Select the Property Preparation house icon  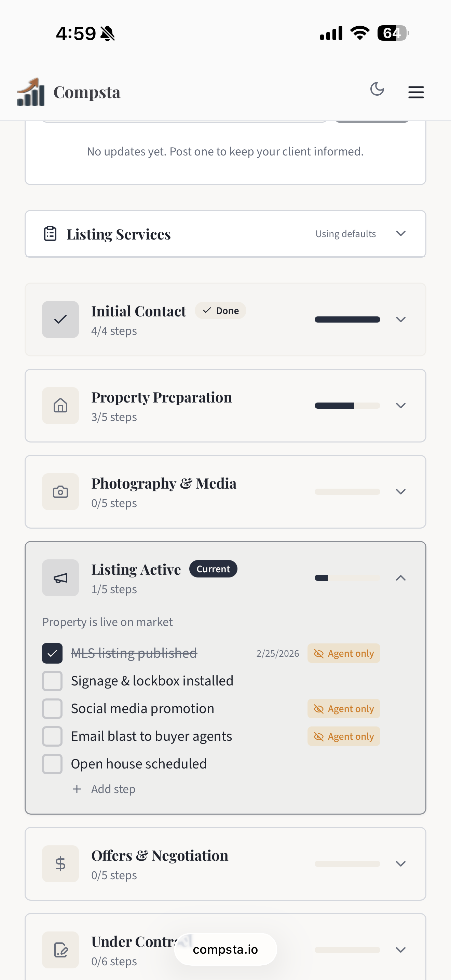pyautogui.click(x=60, y=406)
